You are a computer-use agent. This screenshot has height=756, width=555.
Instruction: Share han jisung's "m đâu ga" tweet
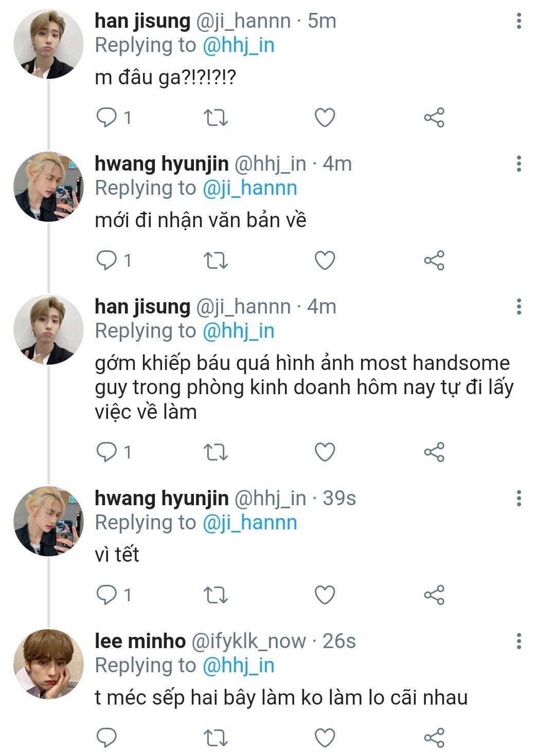[434, 118]
